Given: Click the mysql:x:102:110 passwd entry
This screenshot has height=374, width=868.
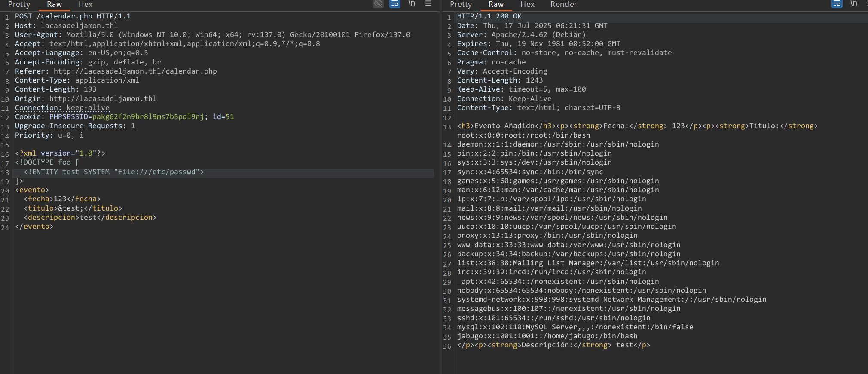Looking at the screenshot, I should [575, 327].
